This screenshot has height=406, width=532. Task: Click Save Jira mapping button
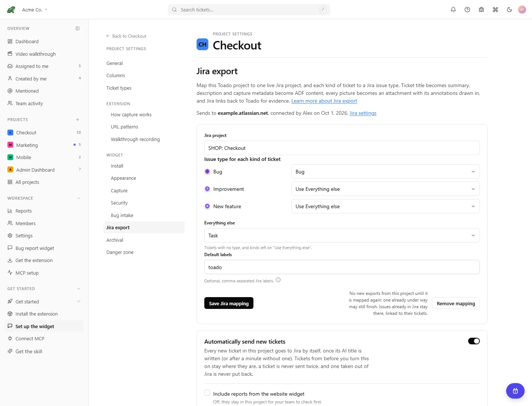click(x=229, y=303)
